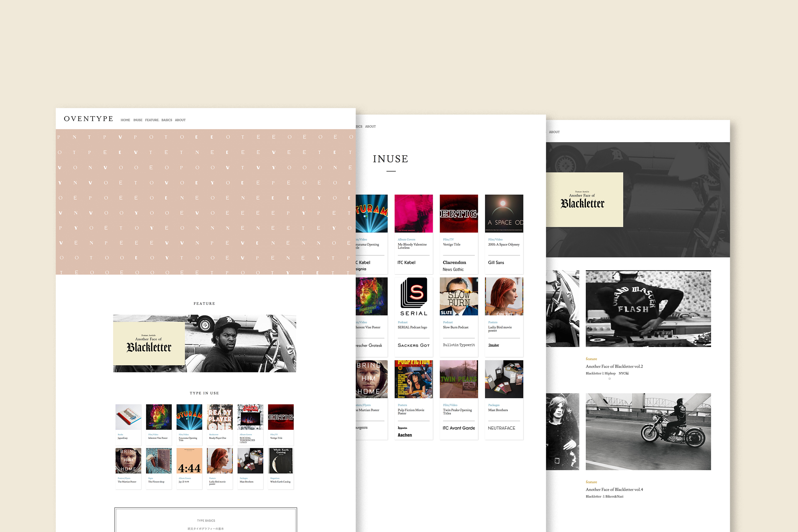
Task: Open the Another Face of Blackletter vol.4 link
Action: click(614, 489)
